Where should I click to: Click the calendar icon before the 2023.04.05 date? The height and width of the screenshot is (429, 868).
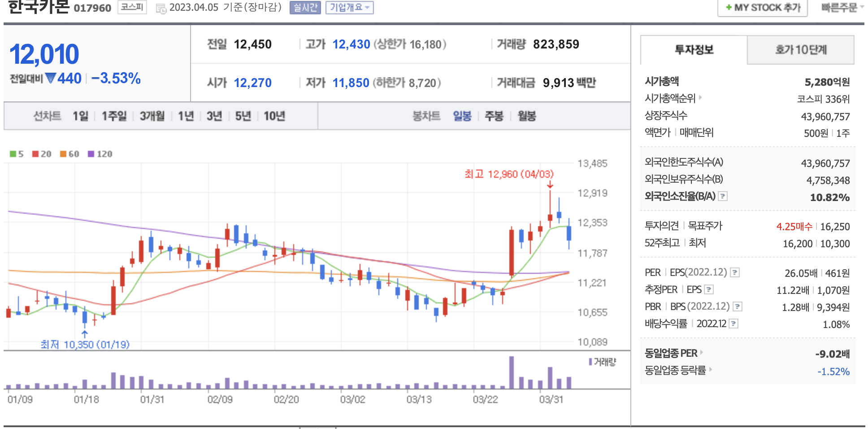coord(161,8)
